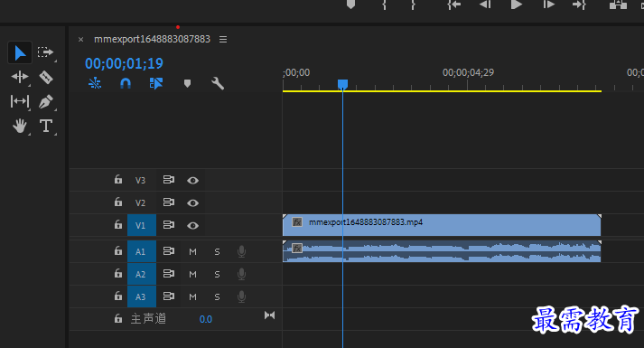
Task: Solo the A2 audio track
Action: [217, 275]
